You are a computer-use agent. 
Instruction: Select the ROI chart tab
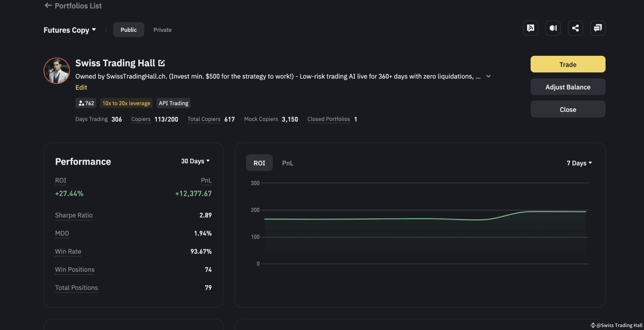pos(259,163)
